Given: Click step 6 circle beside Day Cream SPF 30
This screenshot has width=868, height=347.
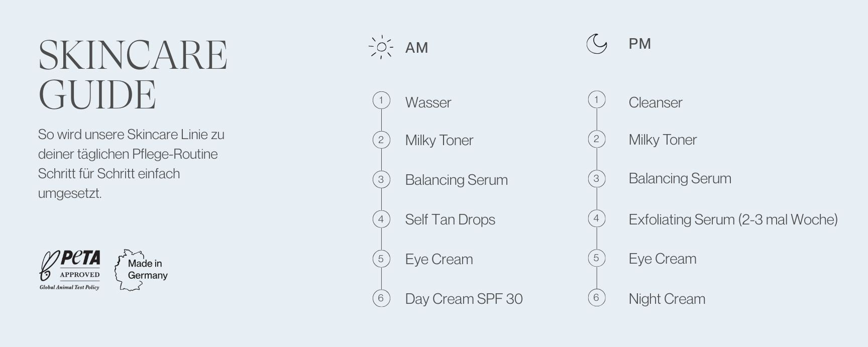Looking at the screenshot, I should pyautogui.click(x=381, y=298).
